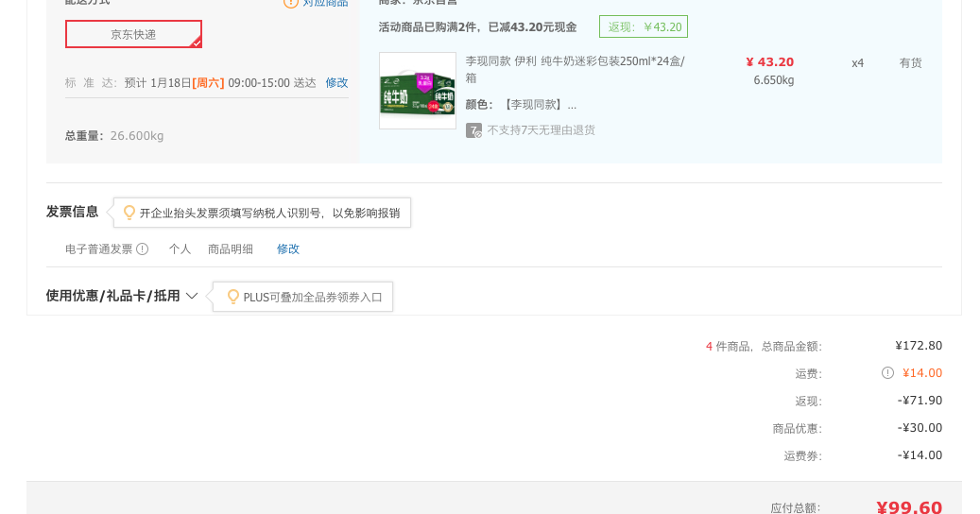This screenshot has width=980, height=514.
Task: Click the 商品明细 invoice content
Action: (231, 249)
